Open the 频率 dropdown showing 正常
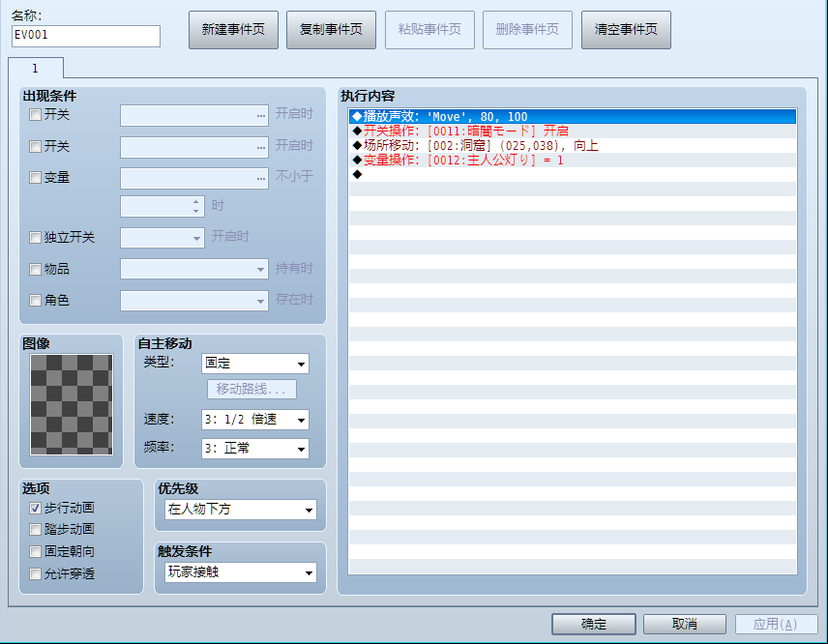Viewport: 828px width, 644px height. pyautogui.click(x=255, y=449)
